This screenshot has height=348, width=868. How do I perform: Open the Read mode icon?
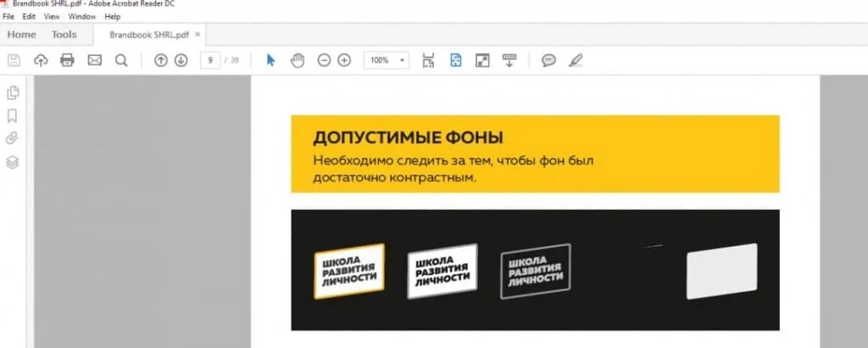509,60
